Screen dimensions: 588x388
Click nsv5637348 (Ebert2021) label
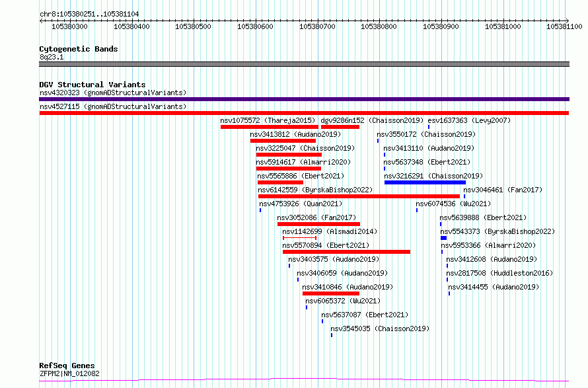(427, 162)
